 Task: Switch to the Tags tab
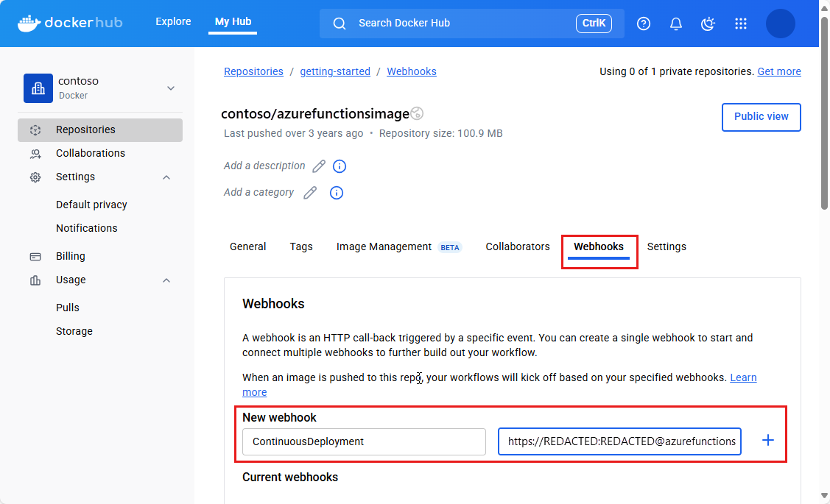301,246
